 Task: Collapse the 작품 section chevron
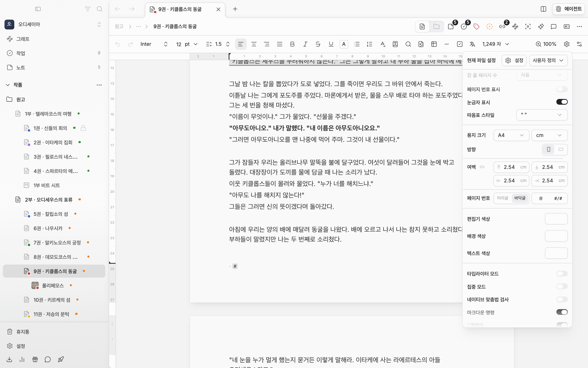(x=8, y=85)
